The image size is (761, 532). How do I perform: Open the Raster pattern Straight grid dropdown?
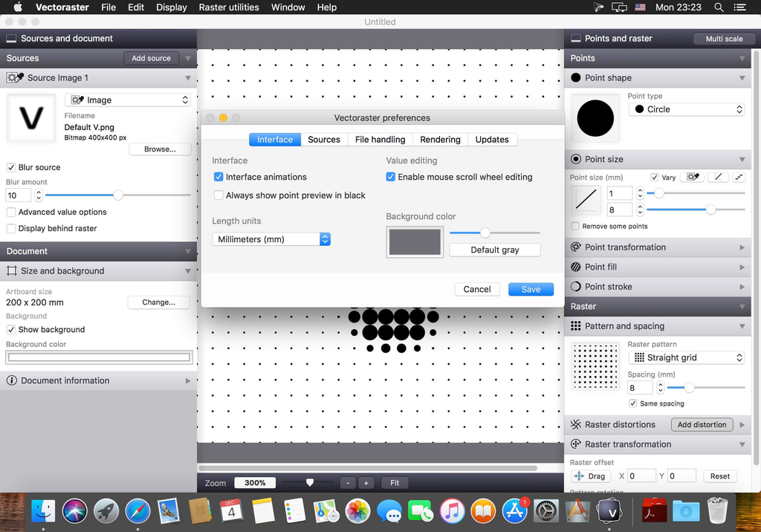(686, 357)
